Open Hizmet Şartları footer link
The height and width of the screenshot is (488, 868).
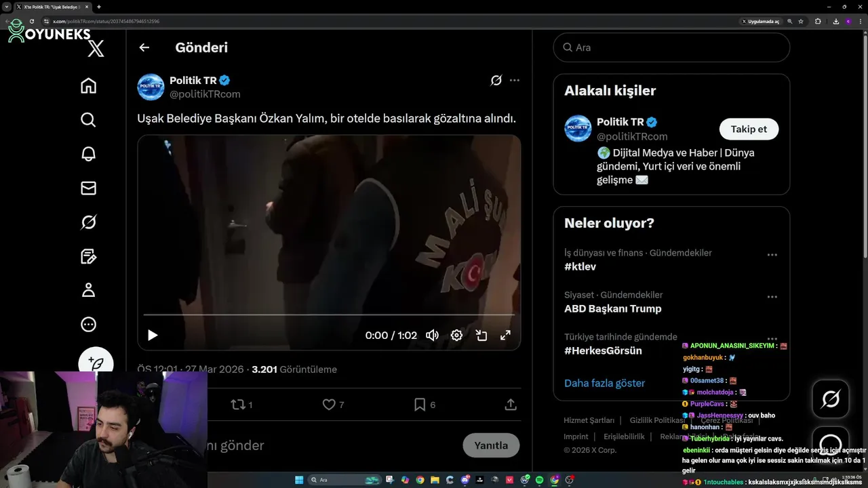(589, 420)
